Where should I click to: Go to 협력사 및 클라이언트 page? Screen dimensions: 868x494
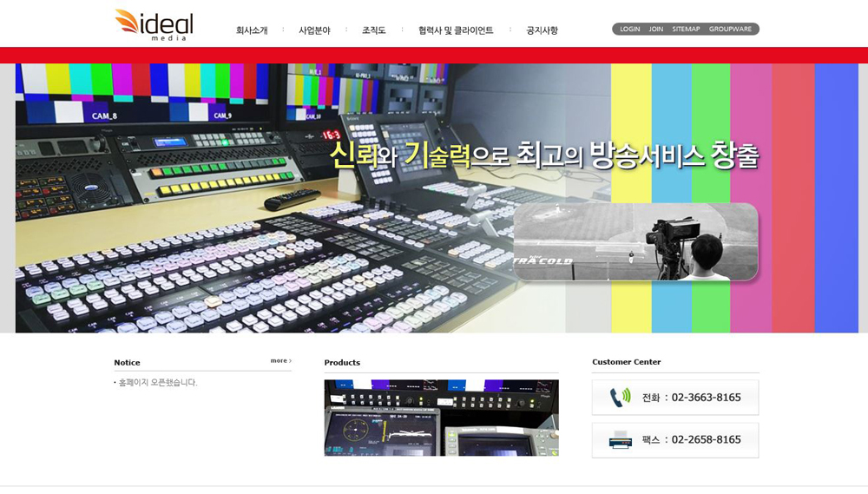coord(456,30)
